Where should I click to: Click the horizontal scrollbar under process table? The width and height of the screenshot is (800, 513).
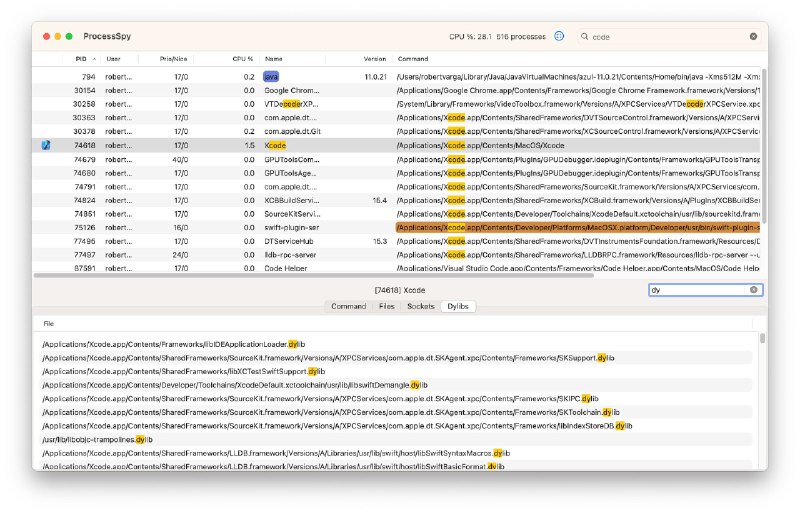tap(314, 276)
